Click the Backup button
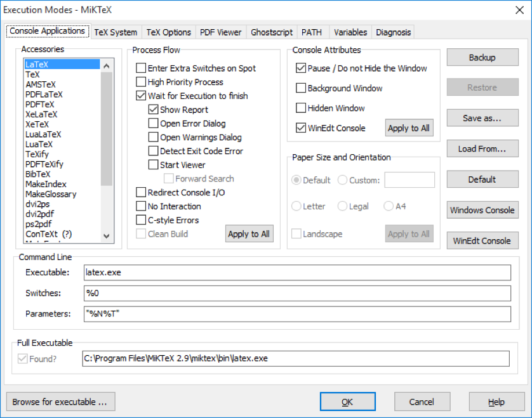 [482, 57]
